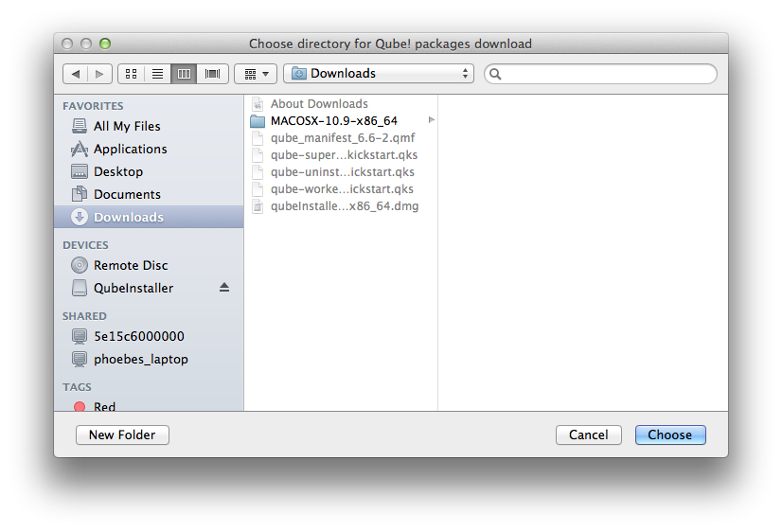Viewport: 782px width, 532px height.
Task: Eject the QubeInstaller disk
Action: pyautogui.click(x=224, y=288)
